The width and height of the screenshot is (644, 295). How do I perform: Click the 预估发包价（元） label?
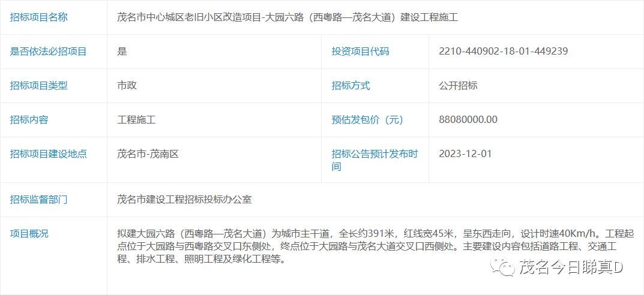click(x=367, y=120)
